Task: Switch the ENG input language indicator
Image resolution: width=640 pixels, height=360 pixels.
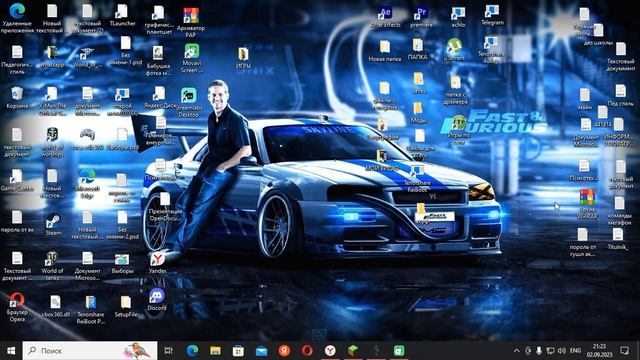Action: (x=576, y=351)
